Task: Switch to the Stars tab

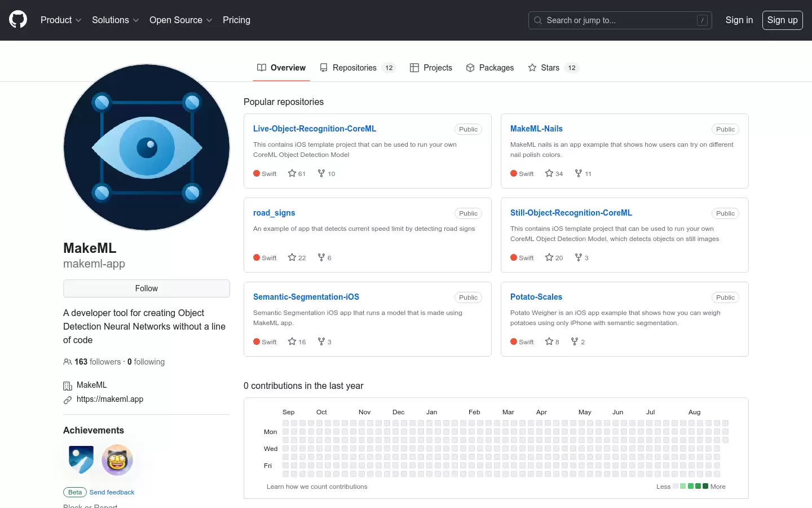Action: point(553,68)
